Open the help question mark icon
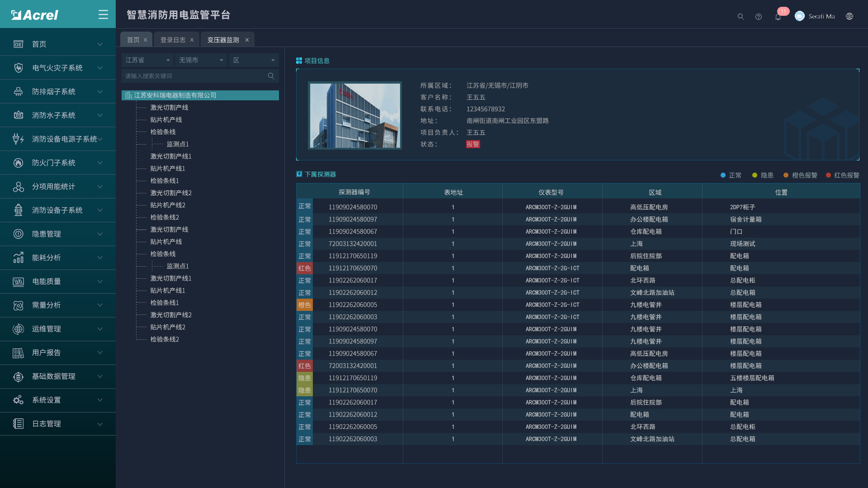 tap(759, 17)
